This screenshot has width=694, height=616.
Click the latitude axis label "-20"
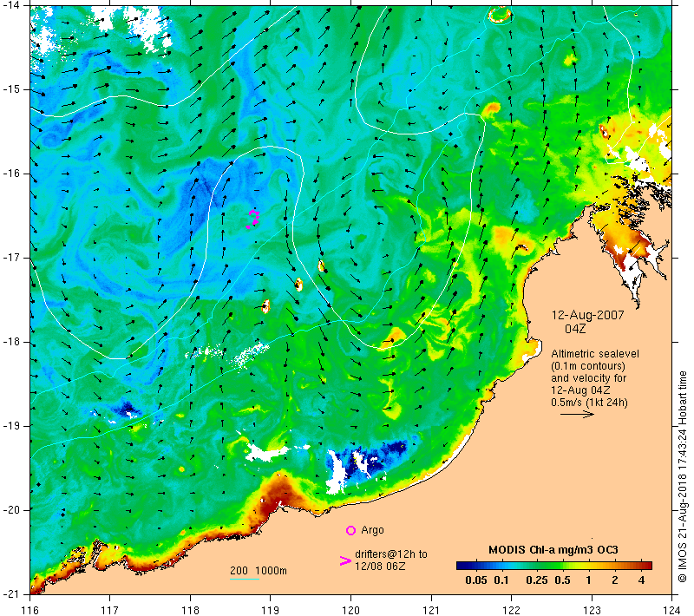10,510
